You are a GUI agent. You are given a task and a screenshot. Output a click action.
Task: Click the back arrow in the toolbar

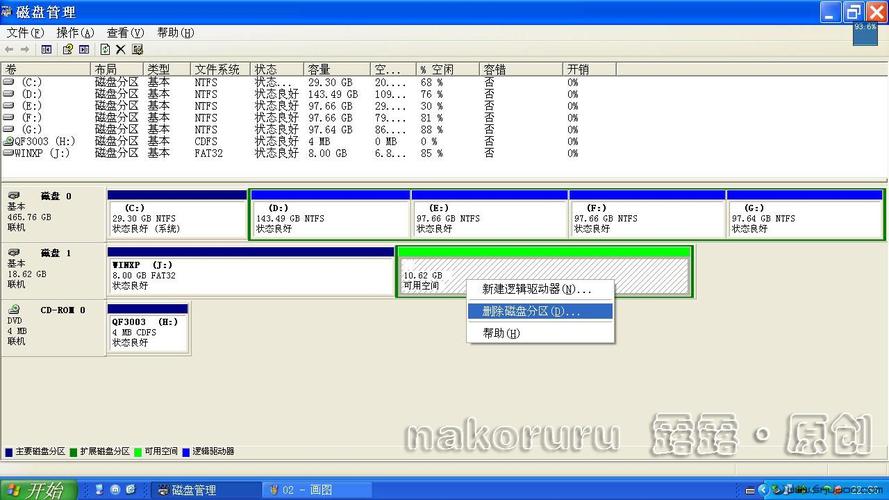pyautogui.click(x=9, y=49)
